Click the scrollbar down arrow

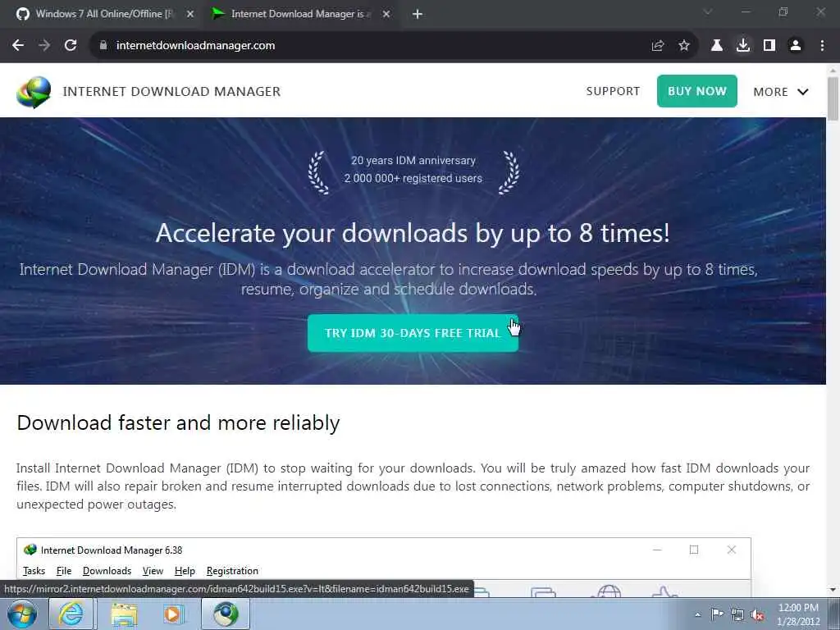[833, 590]
